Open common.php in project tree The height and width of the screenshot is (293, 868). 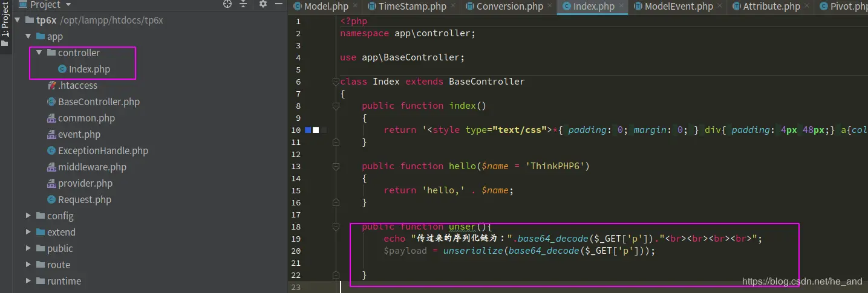pyautogui.click(x=86, y=118)
